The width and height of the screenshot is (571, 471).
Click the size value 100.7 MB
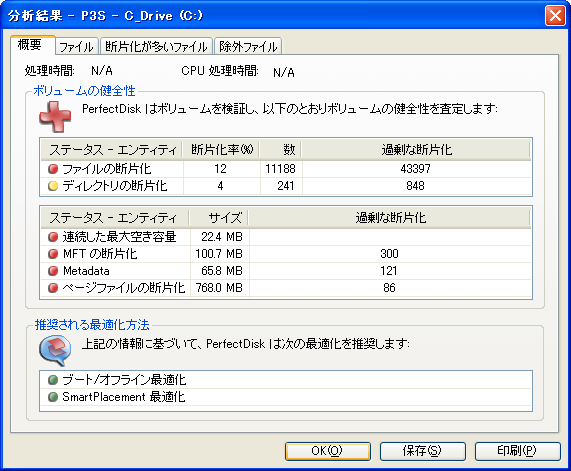point(219,254)
